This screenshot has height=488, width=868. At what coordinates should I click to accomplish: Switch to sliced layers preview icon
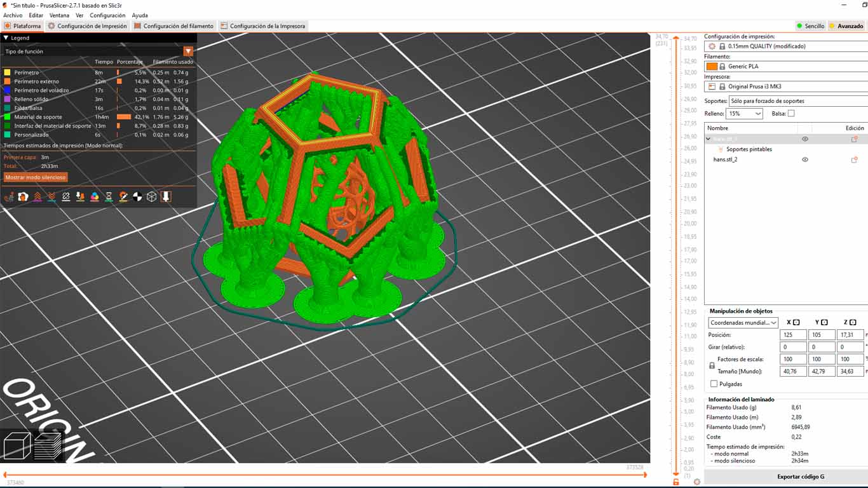pos(48,445)
